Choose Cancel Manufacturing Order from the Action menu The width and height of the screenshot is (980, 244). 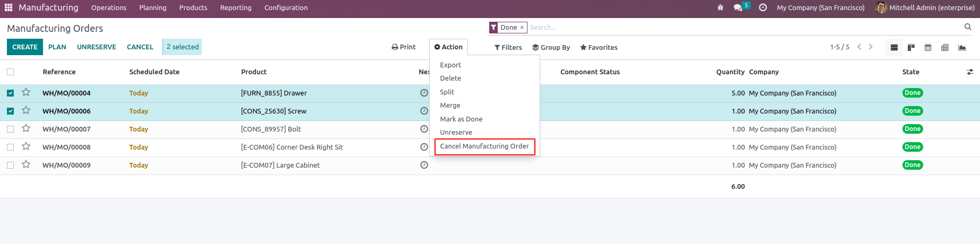pyautogui.click(x=484, y=146)
